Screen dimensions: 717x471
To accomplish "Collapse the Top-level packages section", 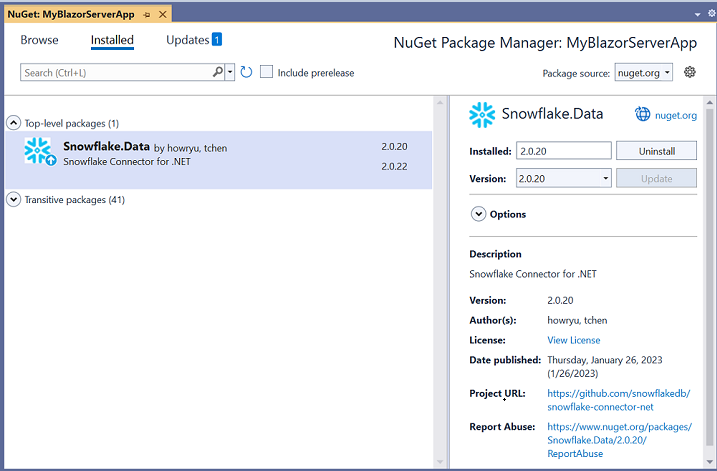I will click(x=13, y=123).
